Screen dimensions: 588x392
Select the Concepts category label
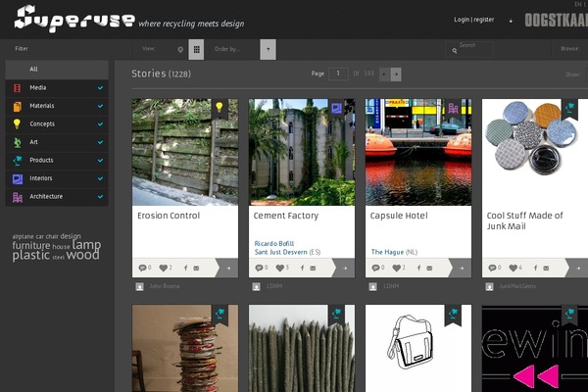coord(42,123)
